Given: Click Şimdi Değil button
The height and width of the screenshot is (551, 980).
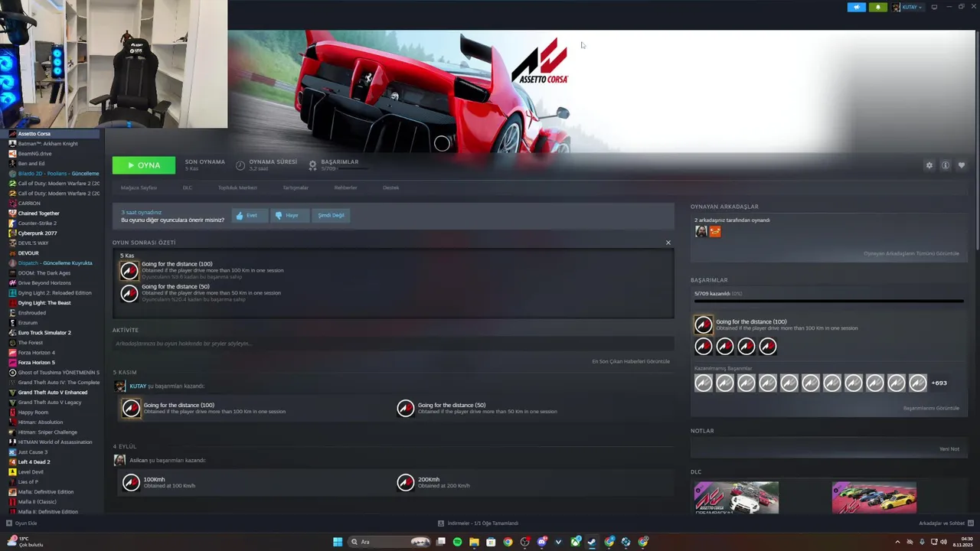Looking at the screenshot, I should point(331,216).
